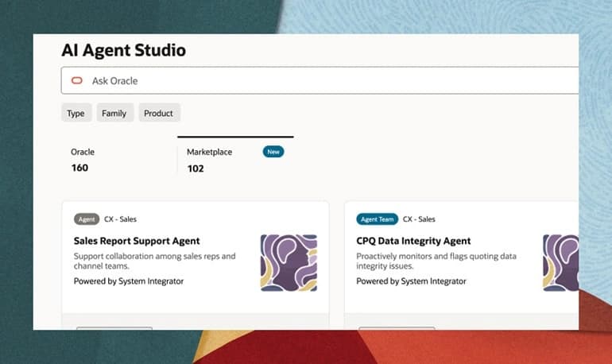612x364 pixels.
Task: Switch to the Oracle tab
Action: coord(118,160)
